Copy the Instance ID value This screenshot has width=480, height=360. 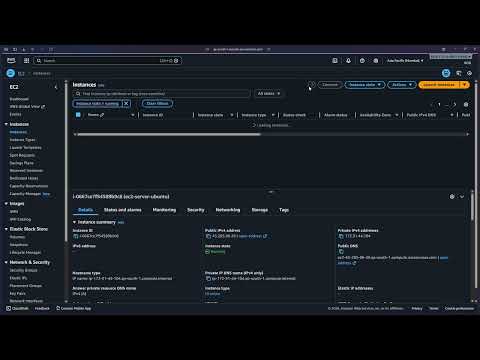point(76,236)
